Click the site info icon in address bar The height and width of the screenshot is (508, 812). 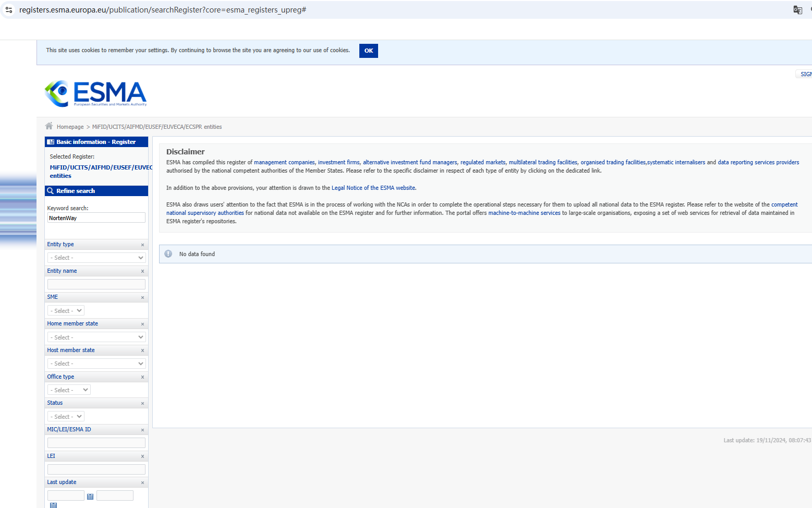9,10
